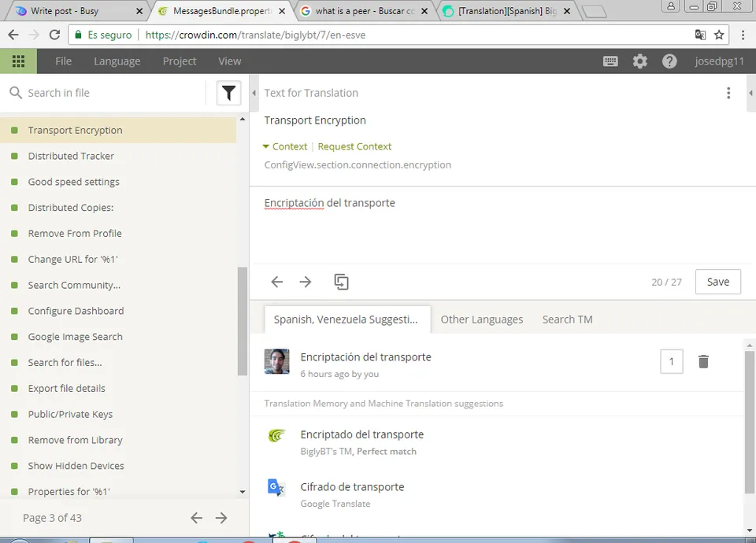Click the Search in file field
The width and height of the screenshot is (756, 543).
pos(113,93)
